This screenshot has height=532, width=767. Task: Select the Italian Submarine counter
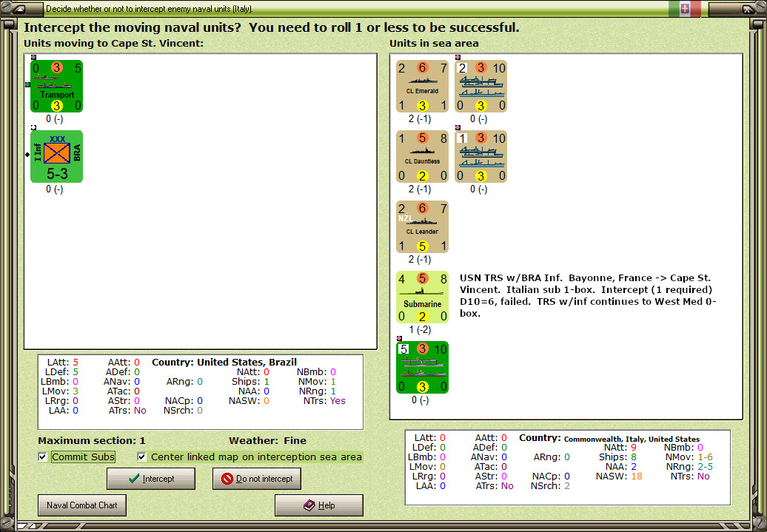click(x=422, y=297)
